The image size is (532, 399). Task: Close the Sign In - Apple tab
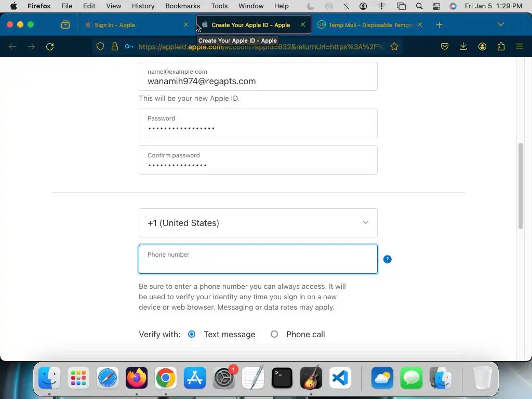tap(186, 24)
